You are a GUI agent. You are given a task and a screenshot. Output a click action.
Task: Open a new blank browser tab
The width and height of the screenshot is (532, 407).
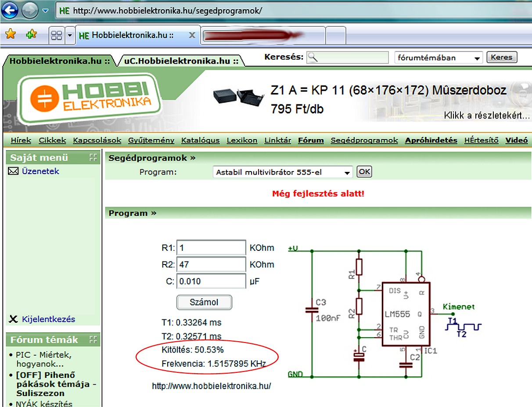336,36
